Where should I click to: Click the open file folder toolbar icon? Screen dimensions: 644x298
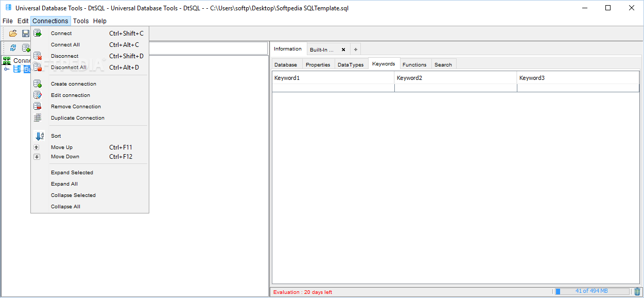[x=13, y=34]
